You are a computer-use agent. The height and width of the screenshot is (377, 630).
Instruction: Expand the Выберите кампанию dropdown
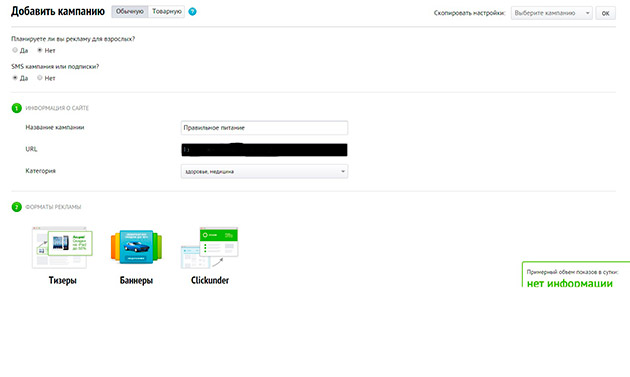pyautogui.click(x=552, y=13)
